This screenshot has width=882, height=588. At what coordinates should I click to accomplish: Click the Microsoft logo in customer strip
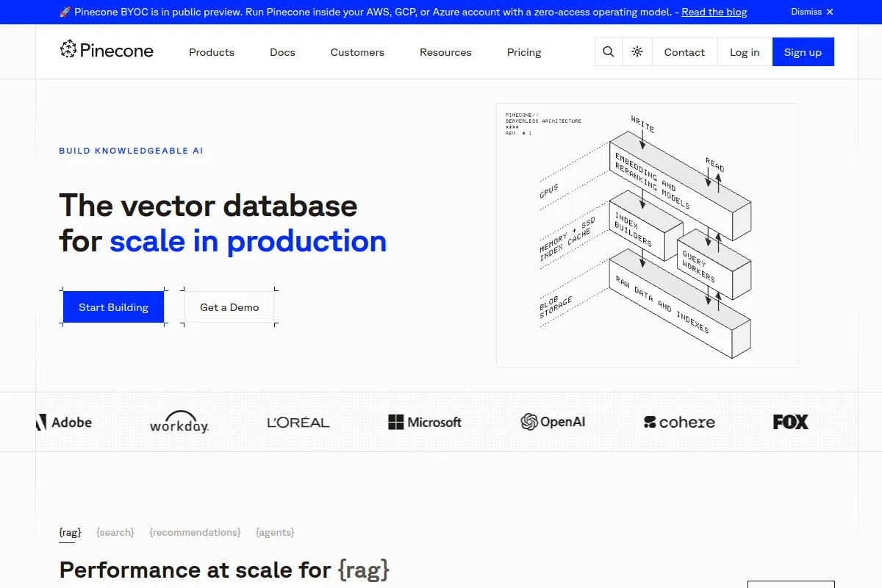tap(425, 422)
